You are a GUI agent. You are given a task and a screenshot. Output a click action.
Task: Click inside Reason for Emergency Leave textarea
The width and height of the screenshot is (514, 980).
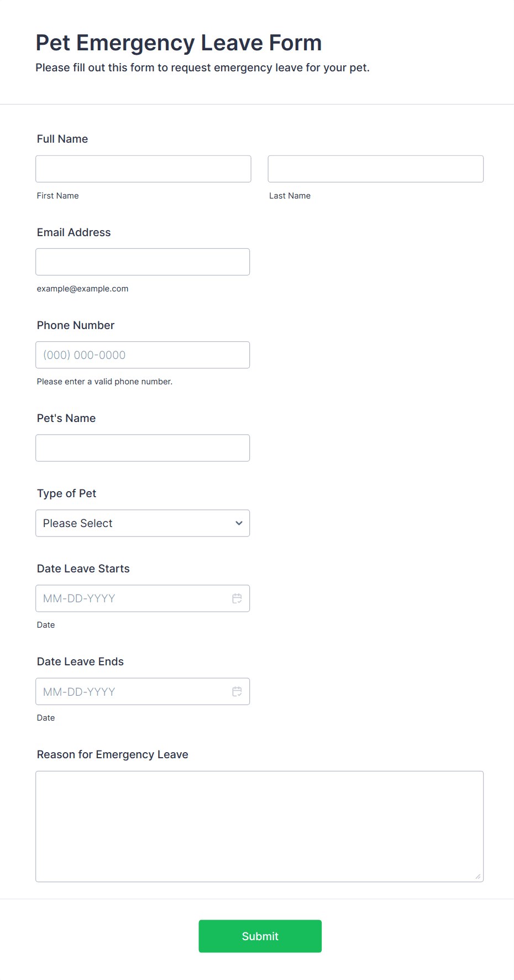(260, 826)
